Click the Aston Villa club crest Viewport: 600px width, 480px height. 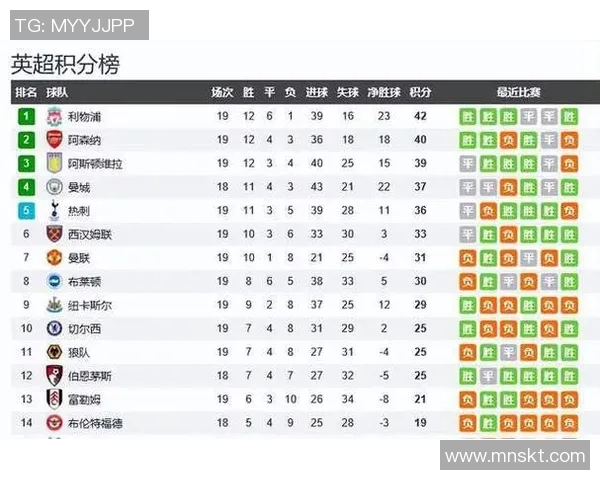point(53,163)
